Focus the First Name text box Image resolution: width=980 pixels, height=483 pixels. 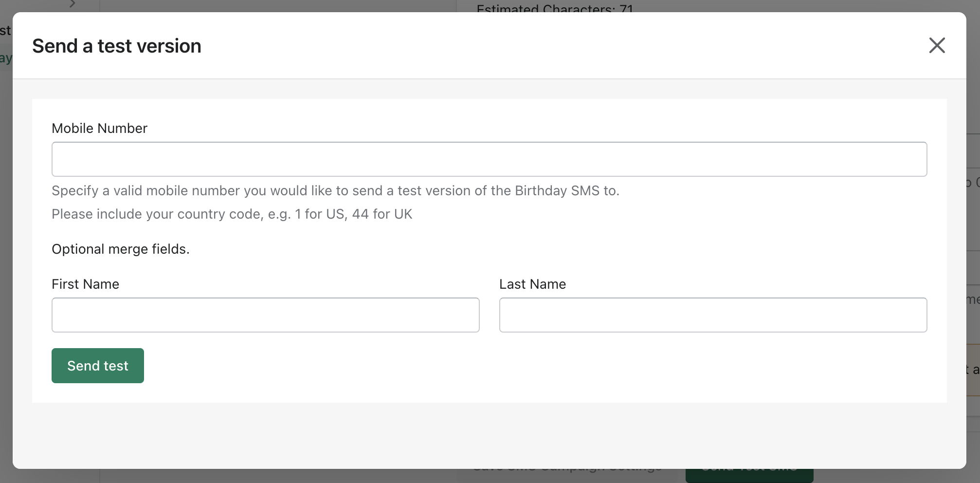[x=265, y=315]
